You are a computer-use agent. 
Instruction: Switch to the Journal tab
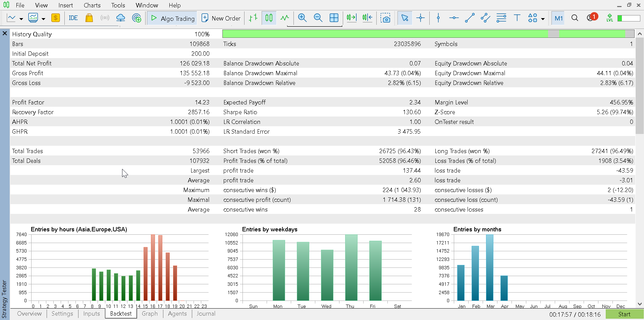[206, 314]
